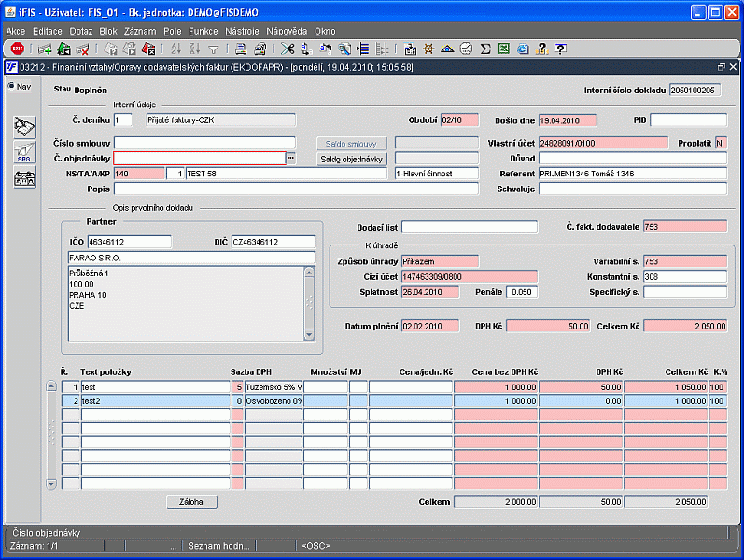This screenshot has height=560, width=744.
Task: Click the Saldo objednávky button
Action: [x=352, y=159]
